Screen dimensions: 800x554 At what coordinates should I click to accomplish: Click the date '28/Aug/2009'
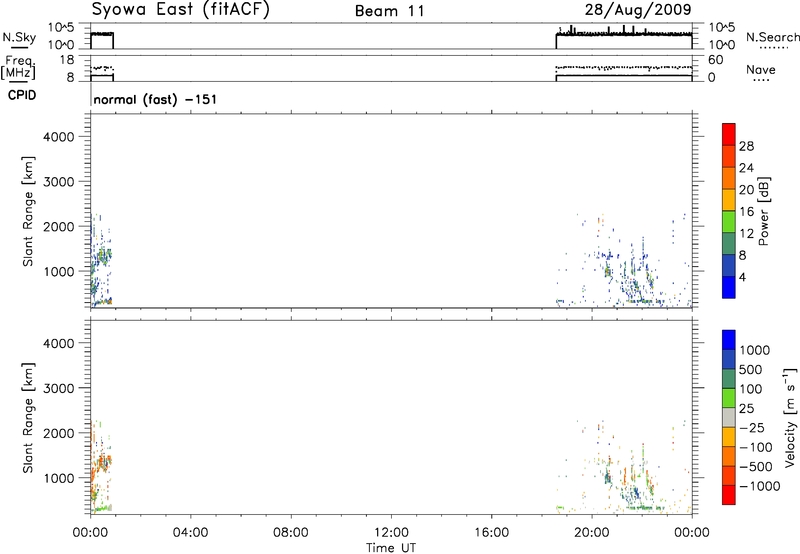point(638,10)
